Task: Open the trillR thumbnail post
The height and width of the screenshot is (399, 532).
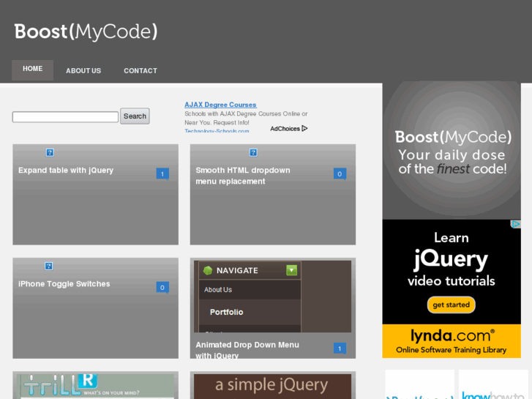Action: coord(96,385)
